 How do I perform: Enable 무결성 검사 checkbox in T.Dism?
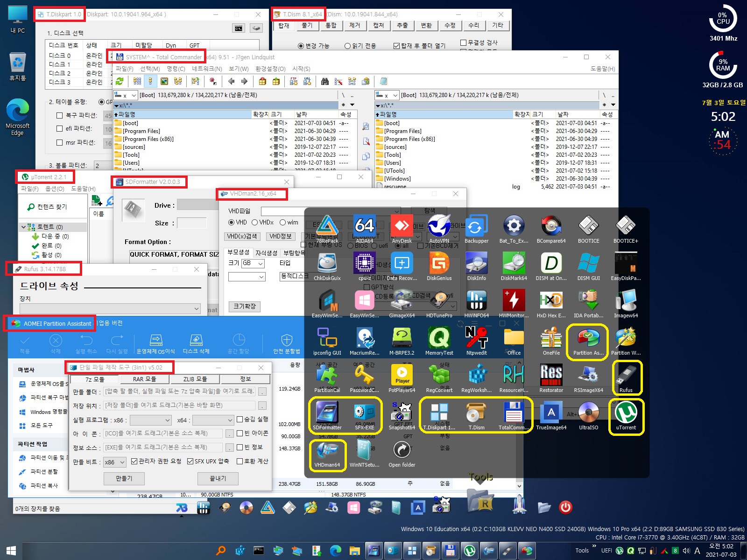[463, 42]
